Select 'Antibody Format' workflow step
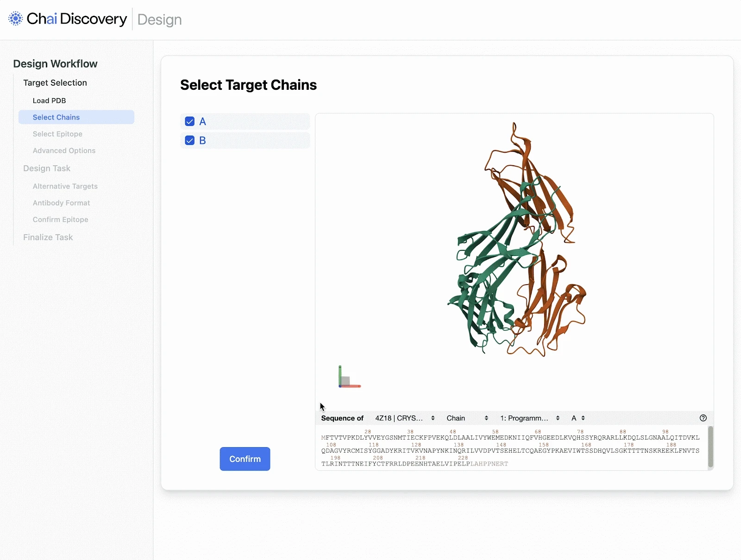The width and height of the screenshot is (741, 560). click(61, 203)
